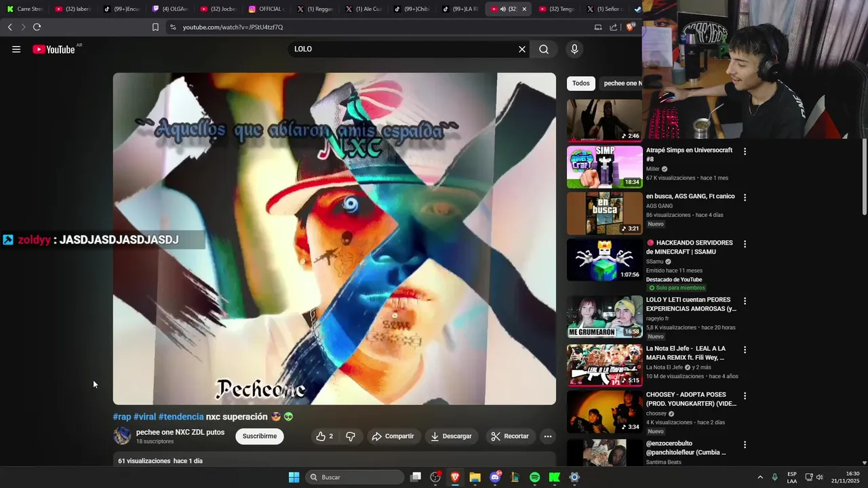This screenshot has width=868, height=488.
Task: Click the page scrollbar on the right edge
Action: tap(864, 176)
